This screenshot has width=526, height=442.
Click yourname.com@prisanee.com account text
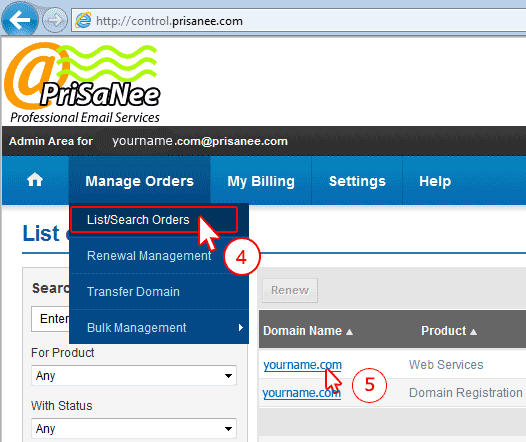pos(200,141)
